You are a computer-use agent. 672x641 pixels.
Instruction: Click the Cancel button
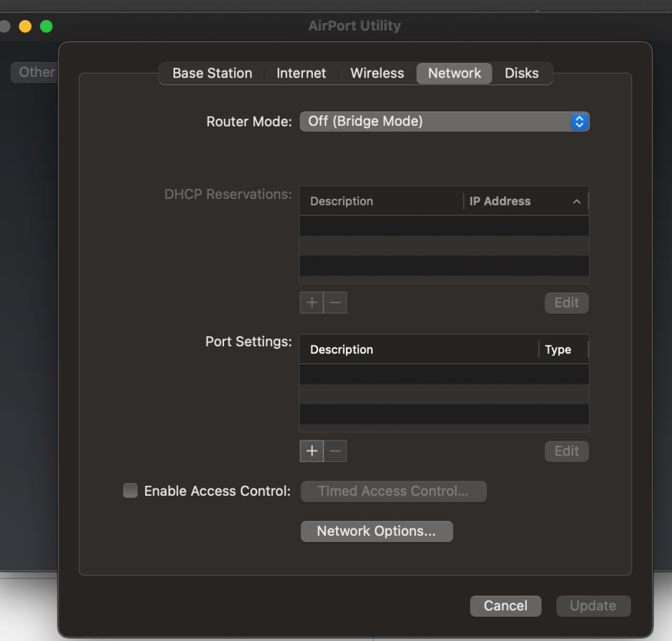(506, 606)
